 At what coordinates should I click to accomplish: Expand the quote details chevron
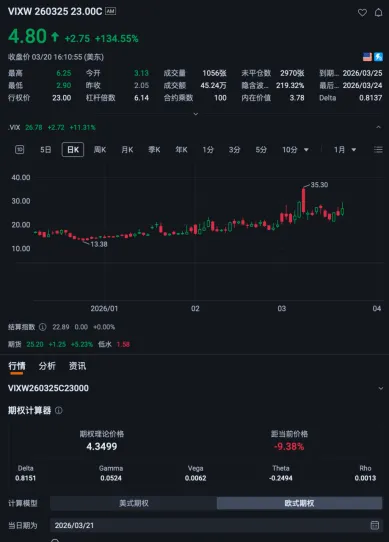tap(195, 114)
